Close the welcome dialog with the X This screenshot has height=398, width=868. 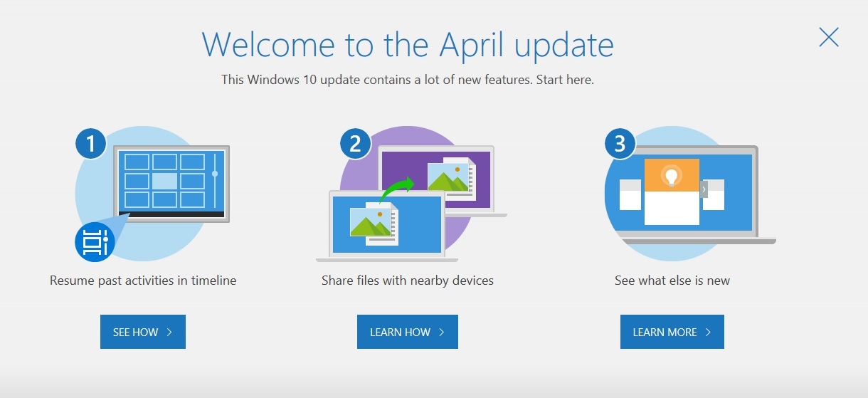click(x=828, y=37)
